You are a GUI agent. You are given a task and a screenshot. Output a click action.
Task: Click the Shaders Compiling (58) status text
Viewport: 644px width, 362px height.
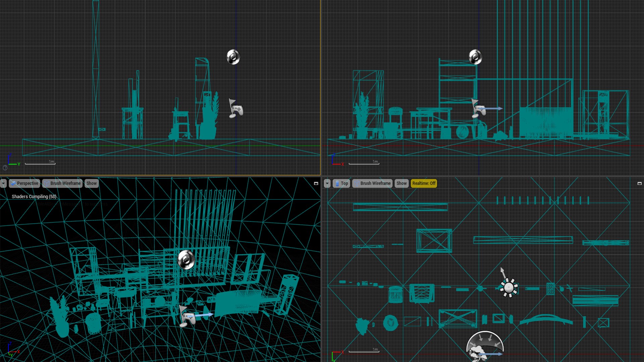pos(34,196)
